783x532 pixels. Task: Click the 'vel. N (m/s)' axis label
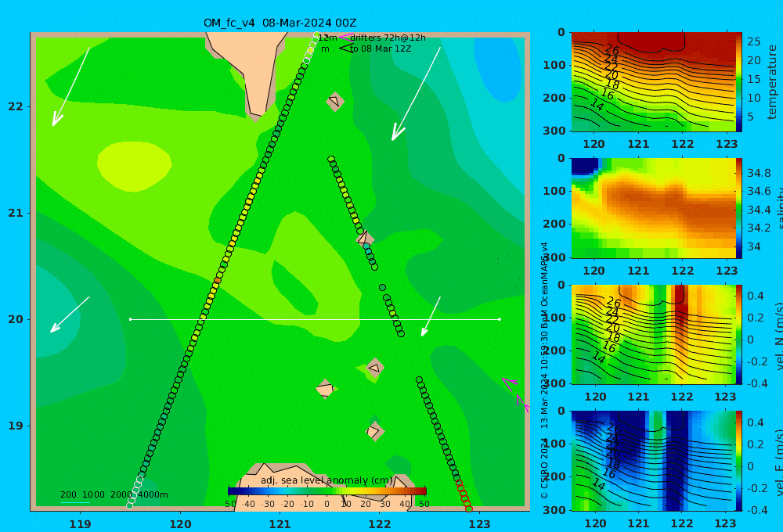point(778,336)
